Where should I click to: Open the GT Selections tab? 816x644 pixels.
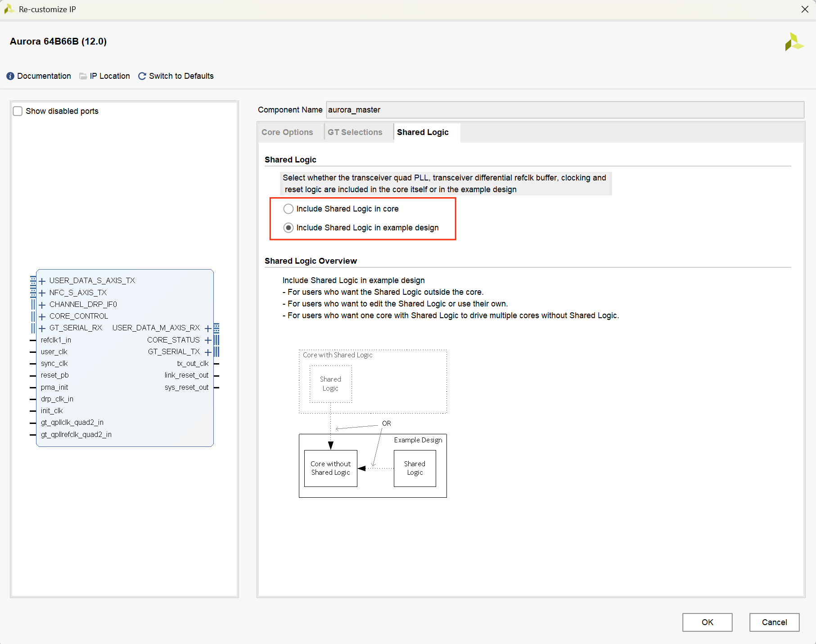tap(355, 132)
